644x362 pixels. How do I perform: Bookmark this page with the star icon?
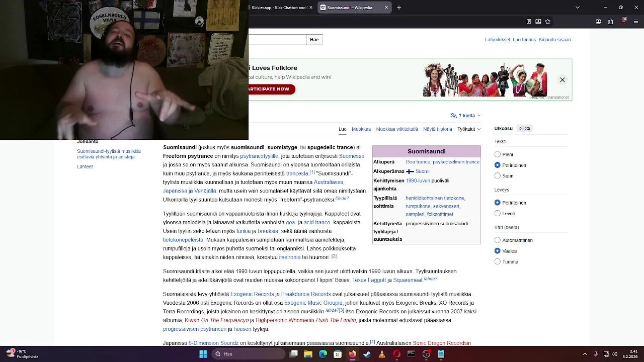point(548,22)
